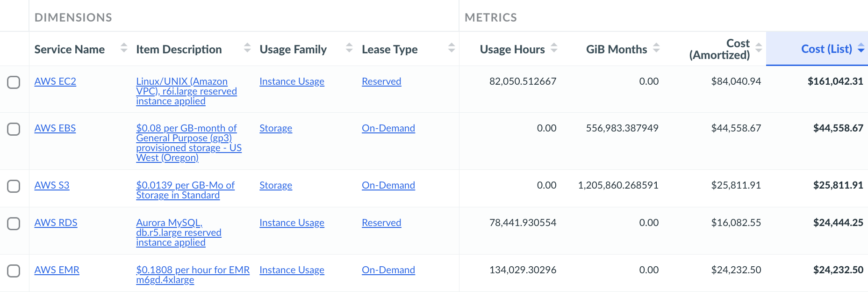The width and height of the screenshot is (868, 292).
Task: Click Storage usage family in S3 row
Action: (276, 185)
